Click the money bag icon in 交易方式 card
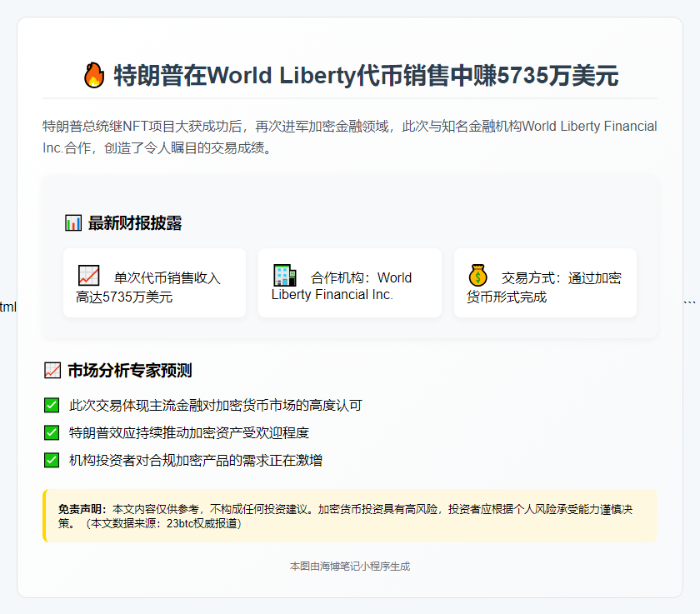This screenshot has height=614, width=700. click(x=477, y=275)
